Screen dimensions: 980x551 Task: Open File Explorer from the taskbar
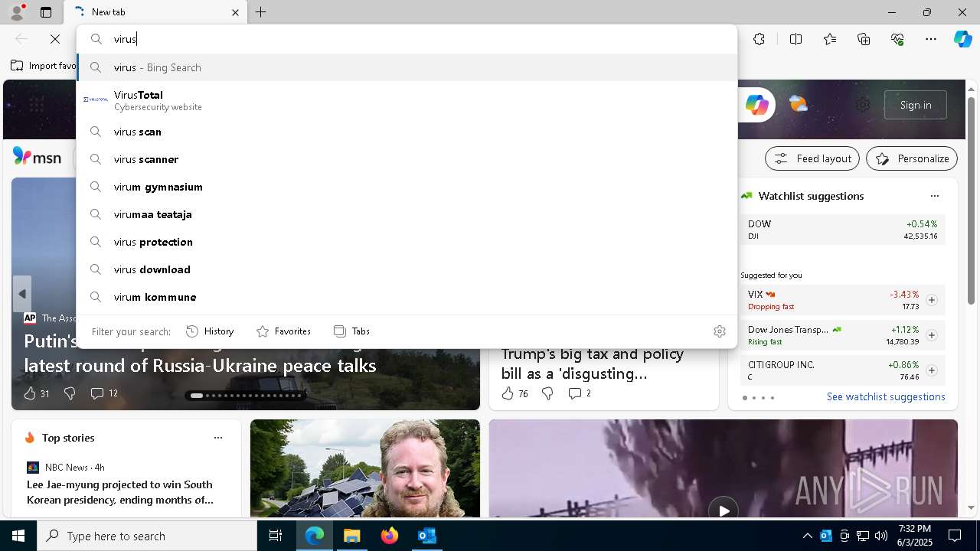(x=352, y=536)
